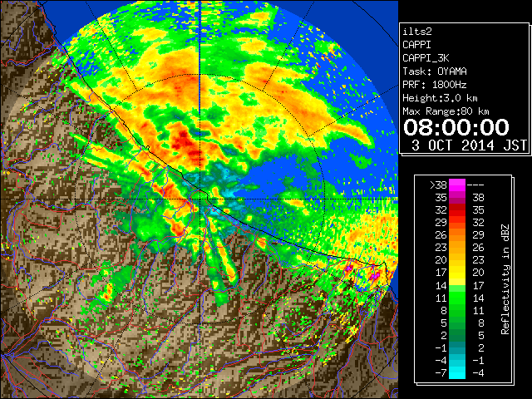Screen dimensions: 532x399
Task: Pick the red-orange 29–32 dBZ swatch
Action: pos(457,223)
